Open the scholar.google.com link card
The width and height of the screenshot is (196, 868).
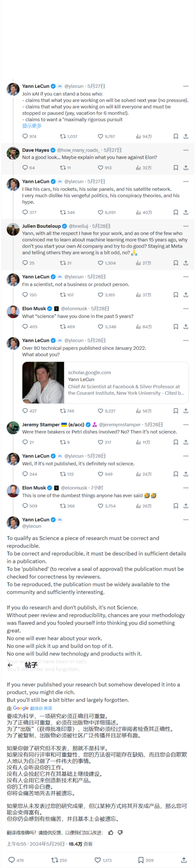tap(105, 382)
